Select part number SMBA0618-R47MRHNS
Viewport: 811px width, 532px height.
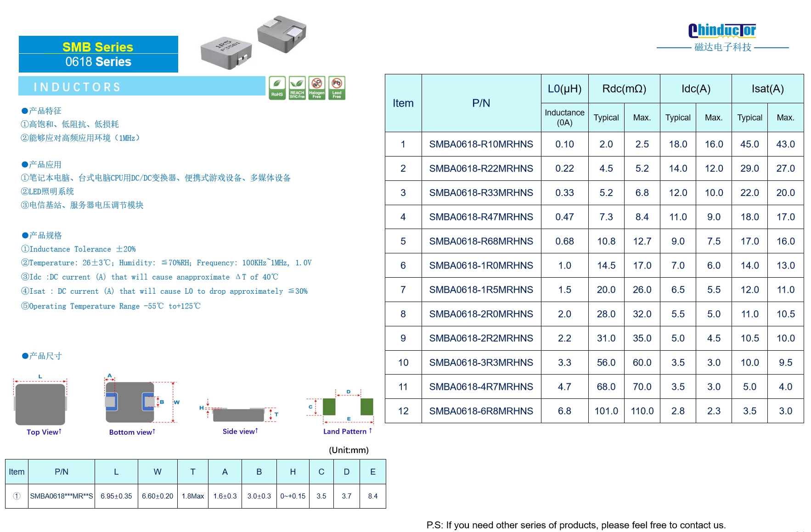(x=481, y=217)
